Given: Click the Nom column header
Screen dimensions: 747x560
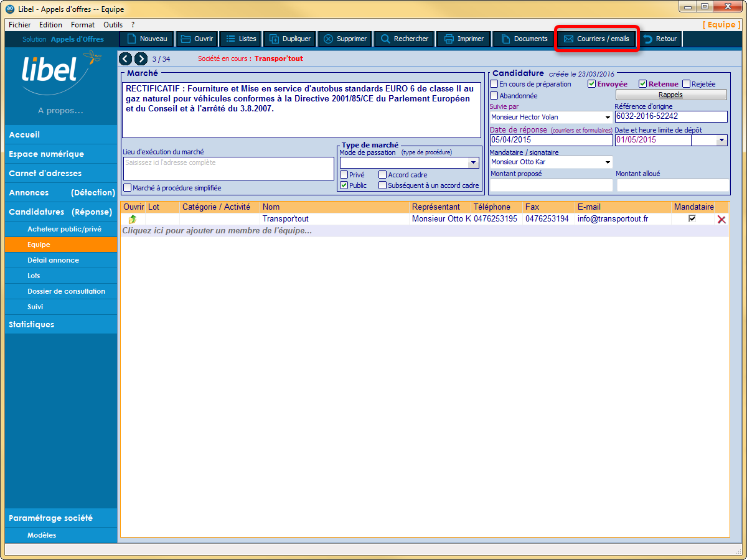Looking at the screenshot, I should click(x=335, y=207).
